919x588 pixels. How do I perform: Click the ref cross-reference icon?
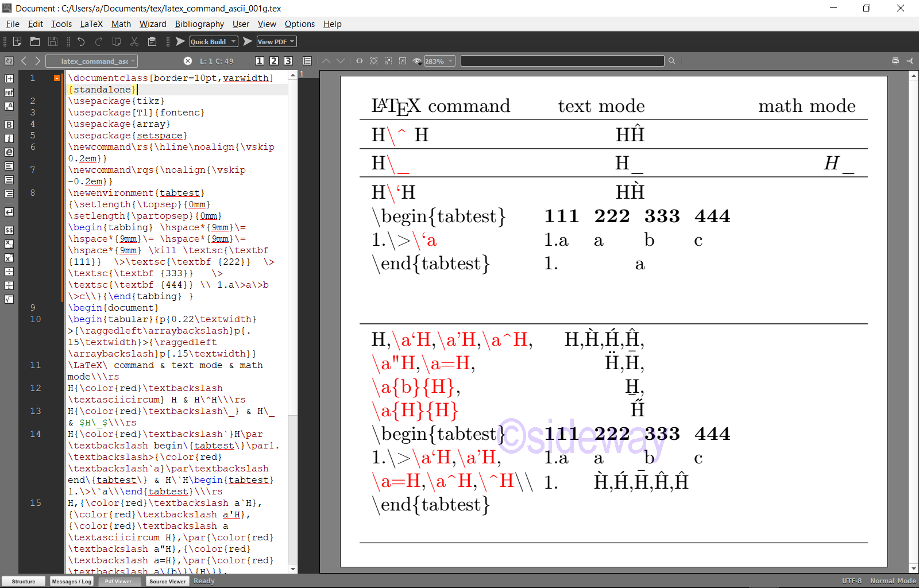click(9, 92)
